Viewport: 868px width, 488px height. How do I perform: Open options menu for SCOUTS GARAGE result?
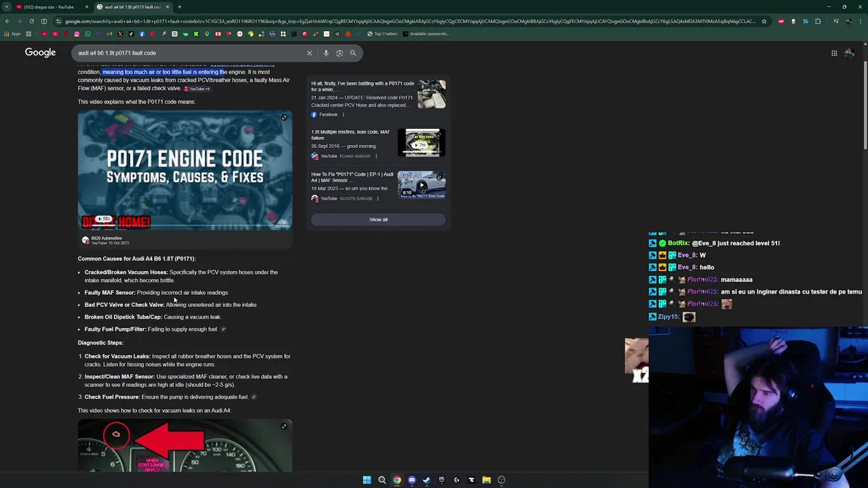378,199
